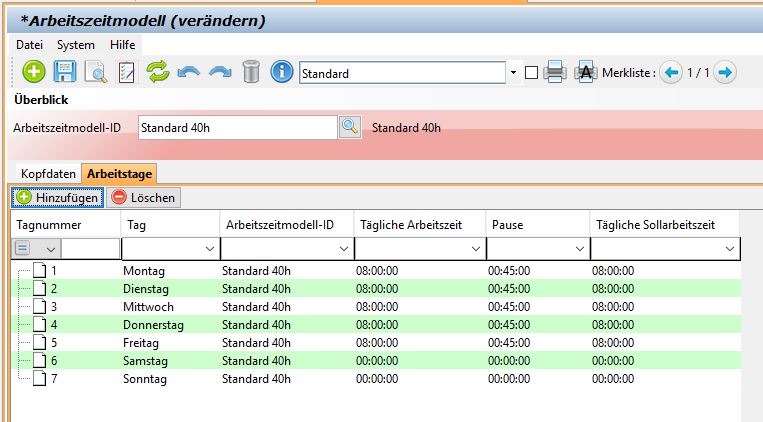Save using the floppy disk icon
The image size is (763, 422).
pyautogui.click(x=65, y=72)
